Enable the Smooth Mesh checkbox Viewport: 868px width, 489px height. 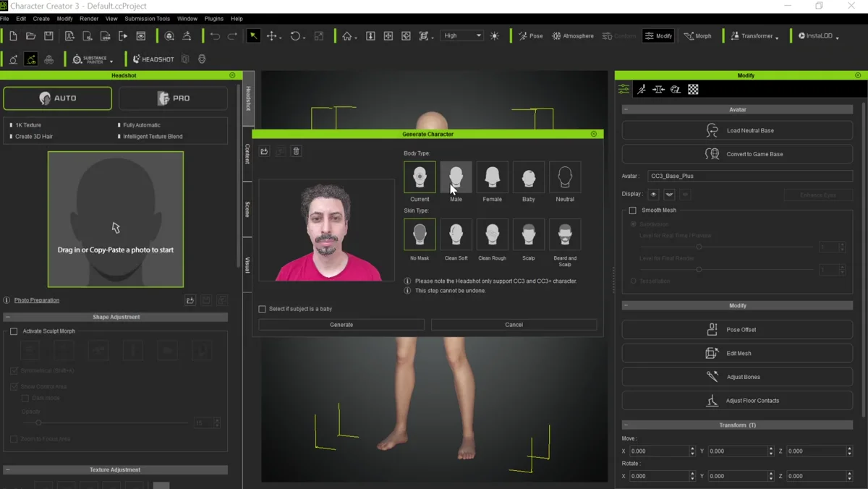[x=633, y=211]
